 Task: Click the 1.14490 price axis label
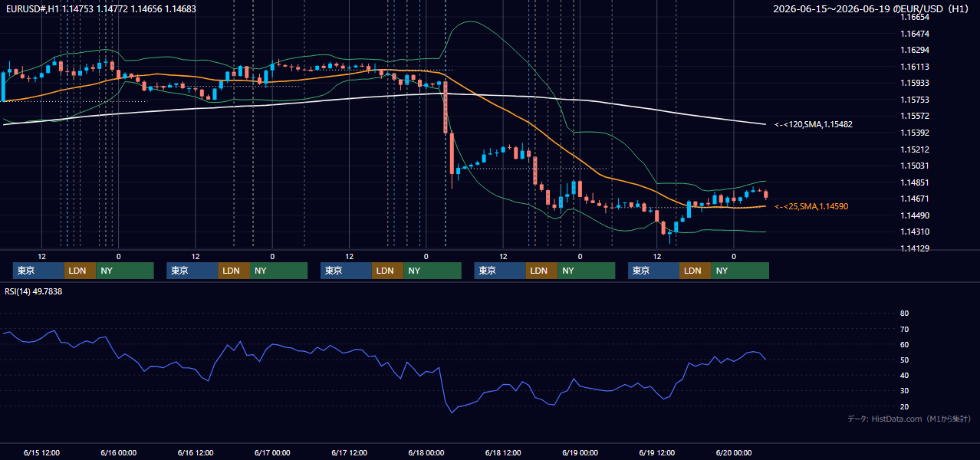[915, 215]
